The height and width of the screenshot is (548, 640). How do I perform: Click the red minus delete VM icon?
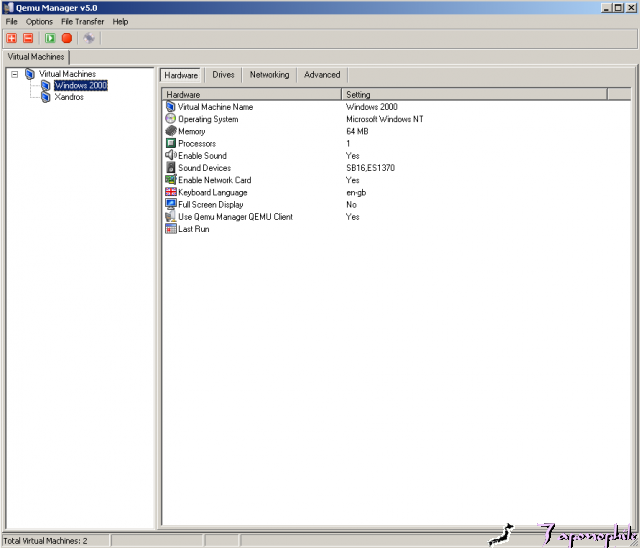click(x=28, y=38)
